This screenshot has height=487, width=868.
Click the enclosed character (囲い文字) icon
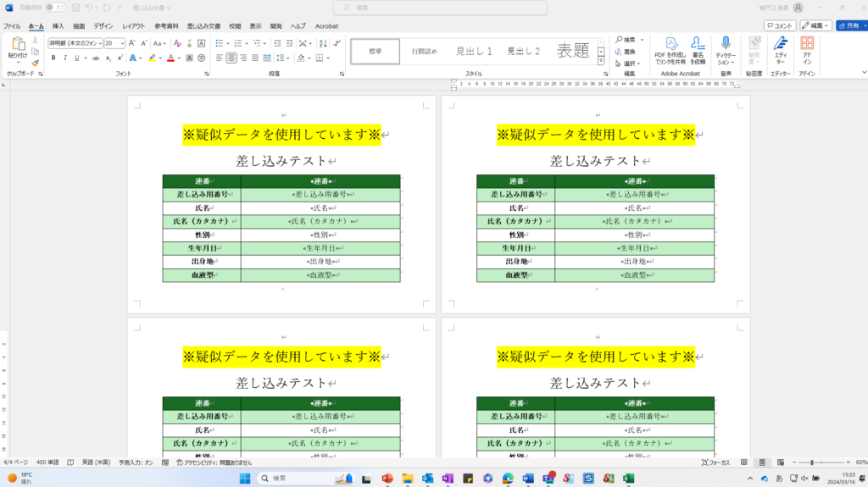click(x=202, y=58)
